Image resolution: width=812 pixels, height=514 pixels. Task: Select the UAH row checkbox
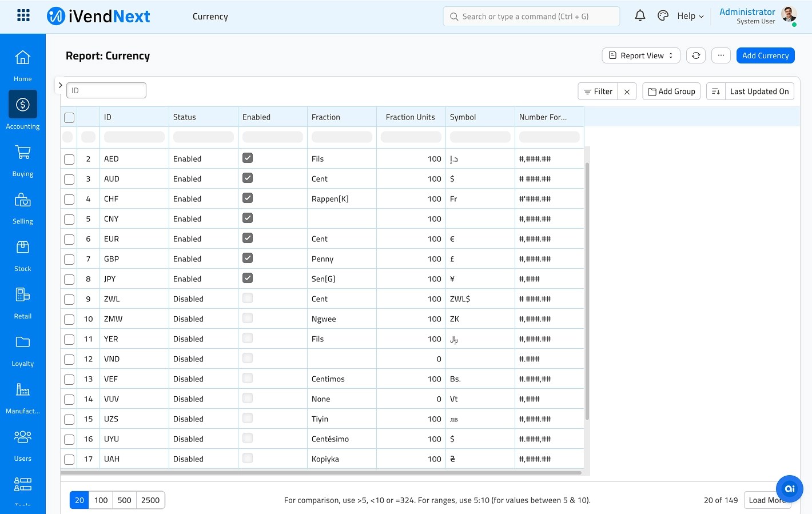pos(69,460)
